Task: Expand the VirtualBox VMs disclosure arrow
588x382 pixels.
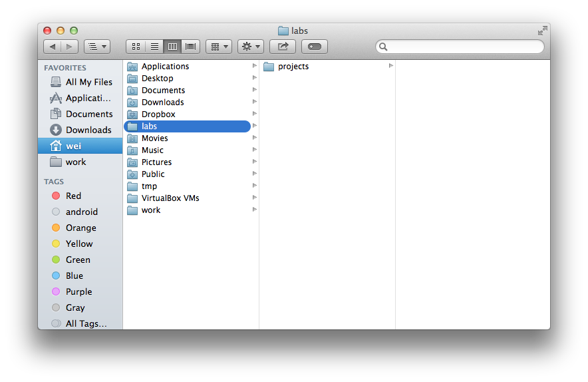Action: point(255,198)
